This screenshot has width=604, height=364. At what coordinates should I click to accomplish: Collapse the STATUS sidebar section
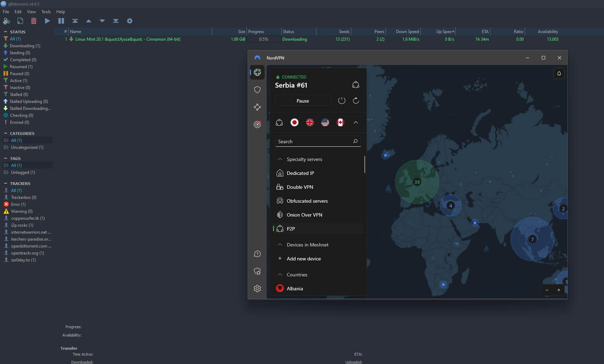point(5,32)
